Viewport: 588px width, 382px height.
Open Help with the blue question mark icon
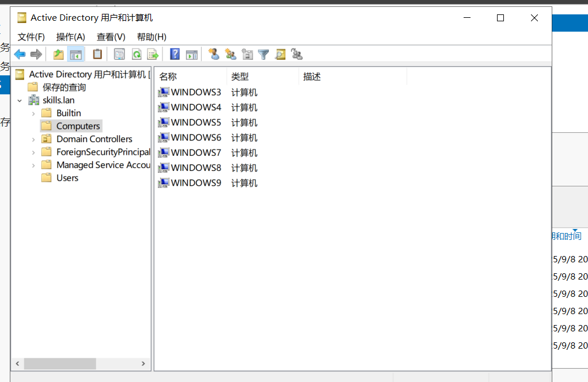[175, 54]
